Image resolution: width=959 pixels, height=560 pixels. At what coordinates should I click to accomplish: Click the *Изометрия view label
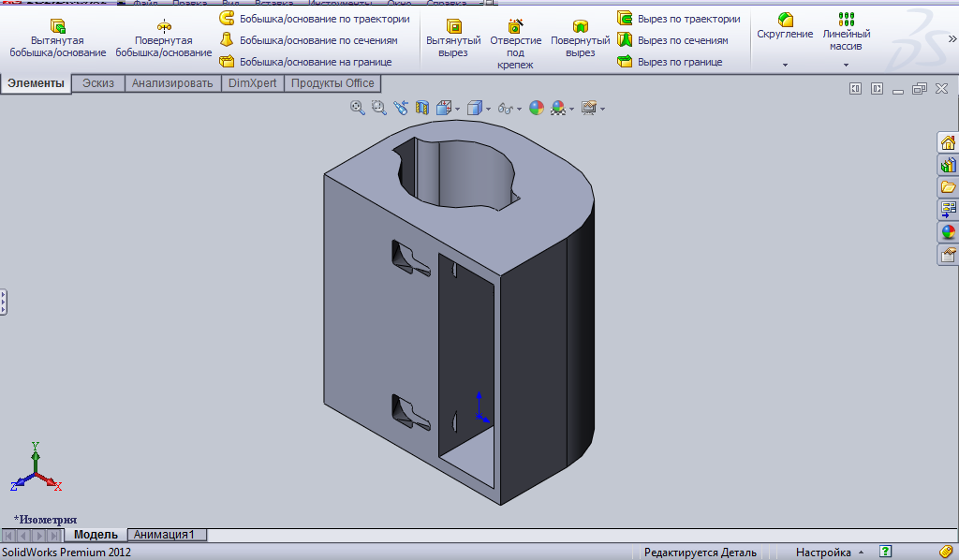[45, 520]
